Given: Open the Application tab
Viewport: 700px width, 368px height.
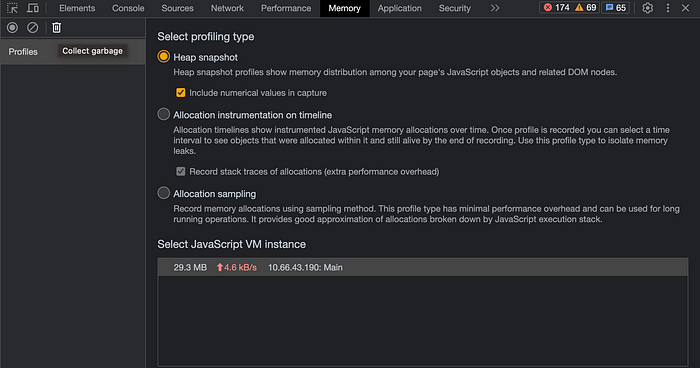Looking at the screenshot, I should click(x=400, y=8).
